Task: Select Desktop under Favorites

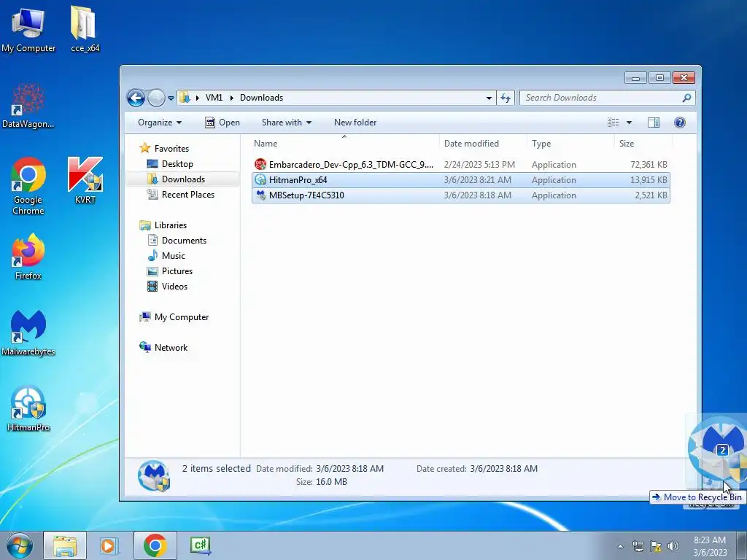Action: pyautogui.click(x=169, y=164)
